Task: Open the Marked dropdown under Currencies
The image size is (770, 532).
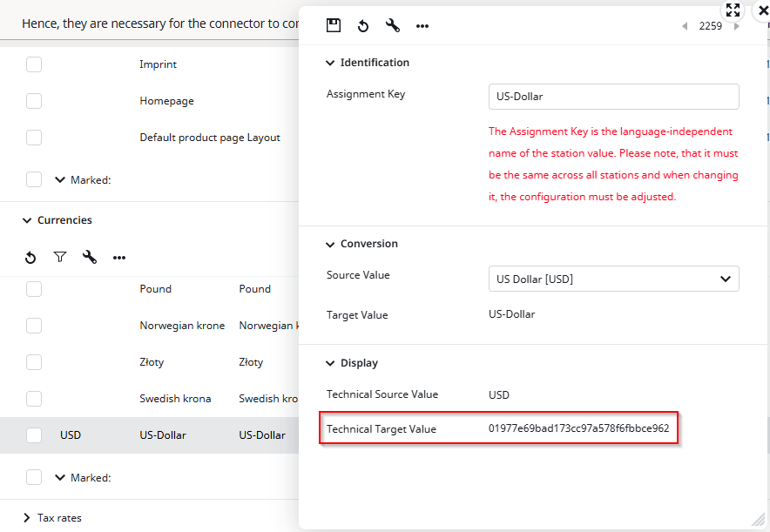Action: [x=60, y=477]
